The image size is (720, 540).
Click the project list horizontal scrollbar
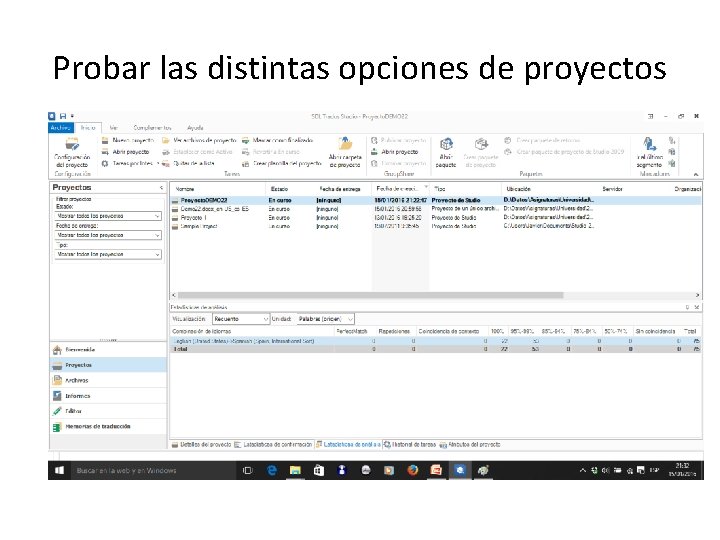370,295
